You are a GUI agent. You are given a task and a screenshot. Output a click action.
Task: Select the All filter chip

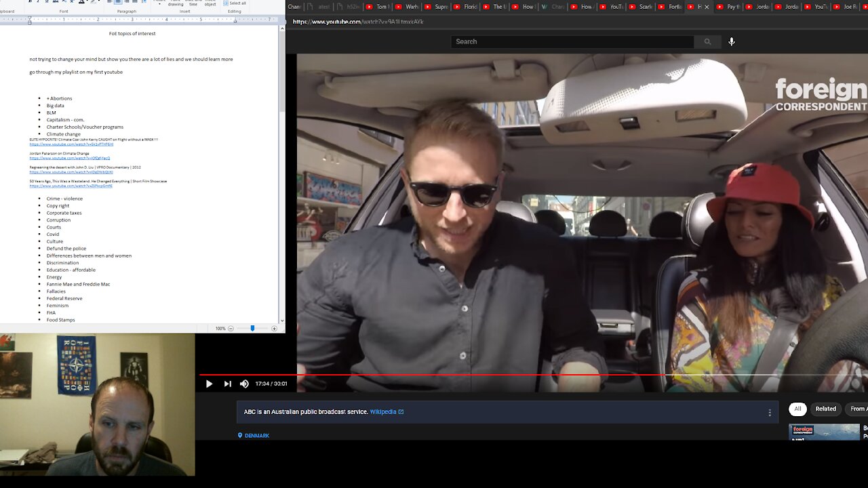click(797, 409)
